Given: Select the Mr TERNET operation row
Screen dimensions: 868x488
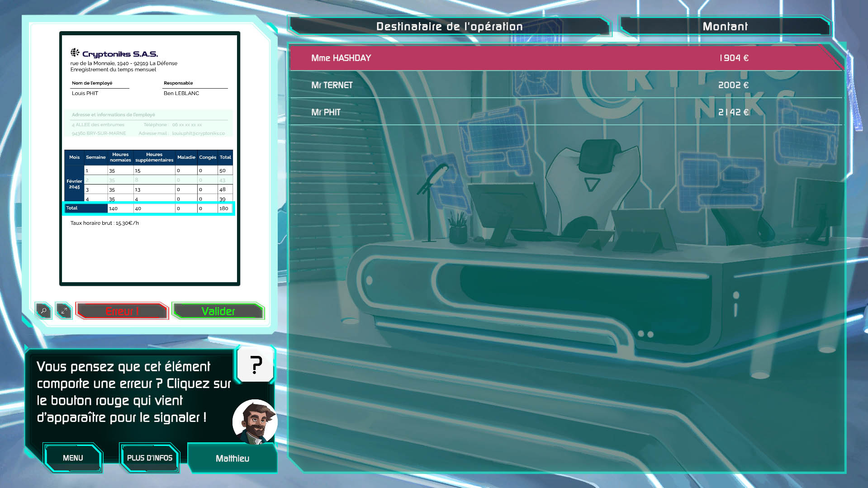Looking at the screenshot, I should [x=565, y=85].
